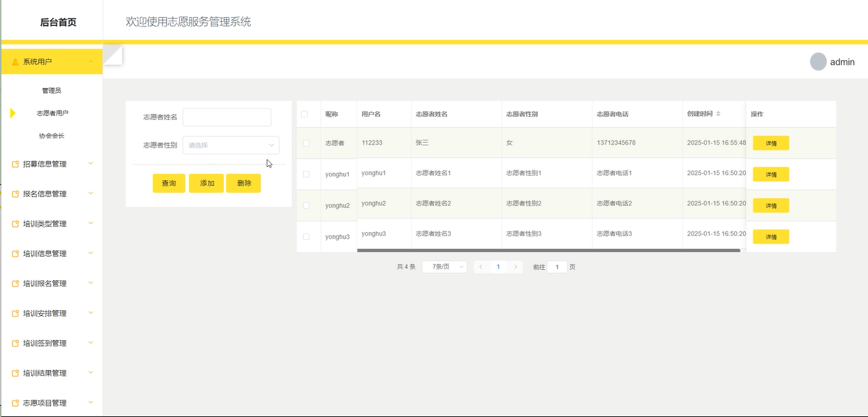Open 协会会长 in the sidebar submenu
Screen dimensions: 868x417
coord(52,136)
